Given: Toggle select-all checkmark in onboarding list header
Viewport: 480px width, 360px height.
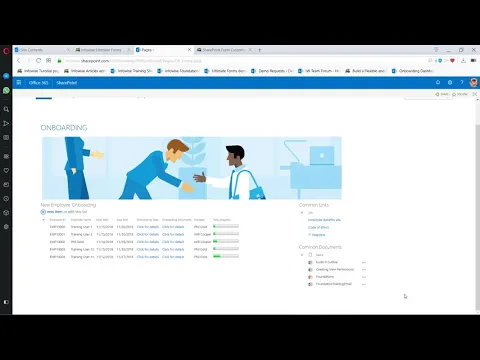Looking at the screenshot, I should pos(43,220).
